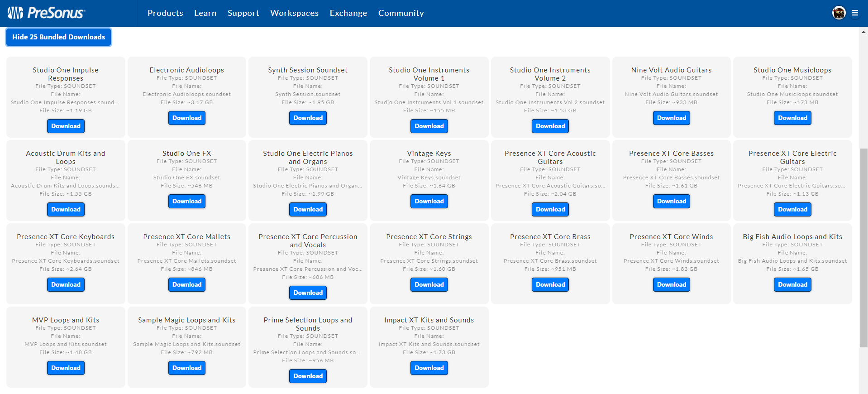
Task: Select the 'Studio One FX' card title
Action: click(x=187, y=154)
